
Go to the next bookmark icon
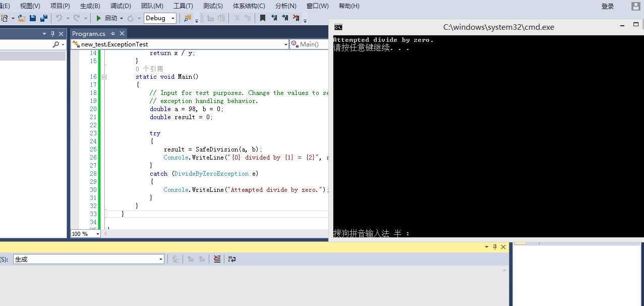284,18
